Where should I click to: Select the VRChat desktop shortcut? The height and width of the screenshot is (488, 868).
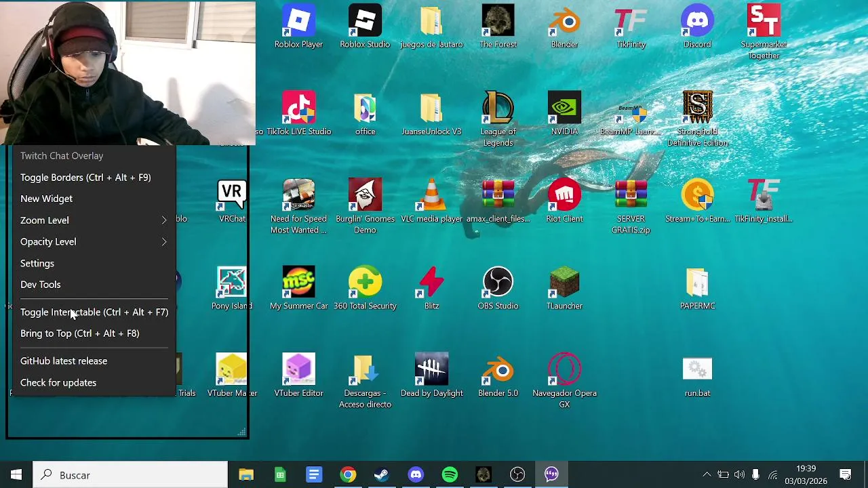[232, 201]
